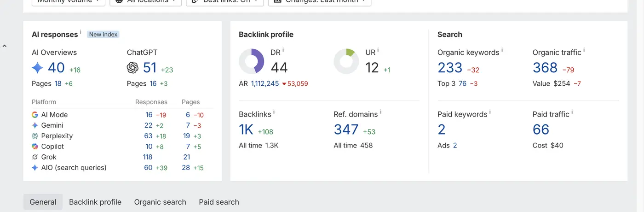The width and height of the screenshot is (644, 212).
Task: Click the Cost $40 text
Action: point(548,145)
